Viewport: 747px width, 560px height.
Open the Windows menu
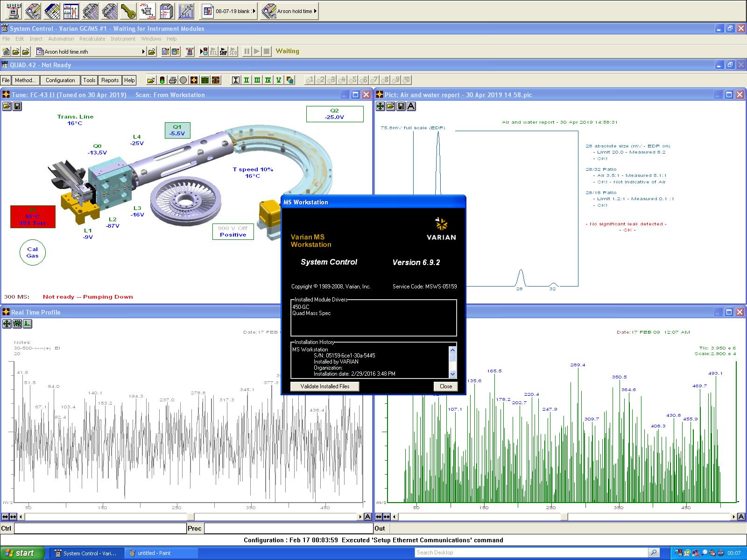(151, 39)
